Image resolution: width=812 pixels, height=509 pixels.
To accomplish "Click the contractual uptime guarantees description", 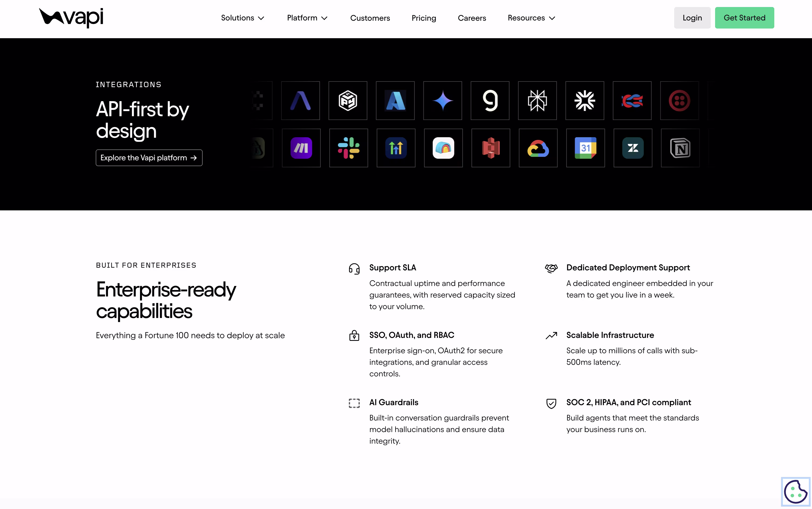I will [x=442, y=295].
